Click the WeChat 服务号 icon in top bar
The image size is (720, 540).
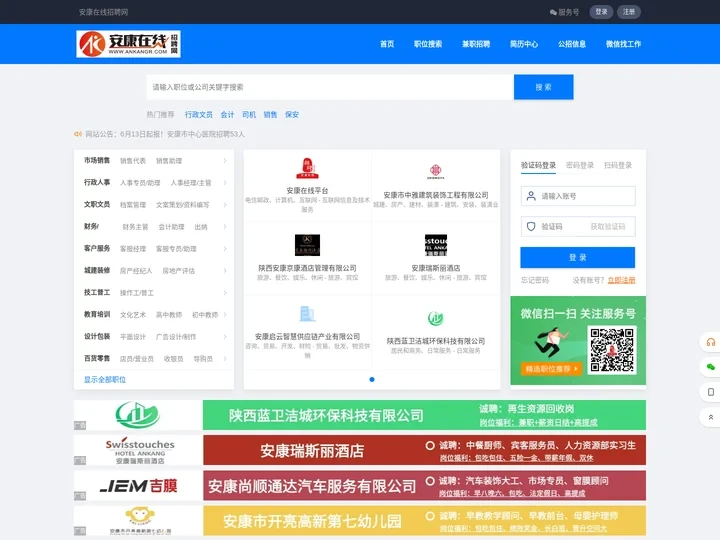pos(553,12)
